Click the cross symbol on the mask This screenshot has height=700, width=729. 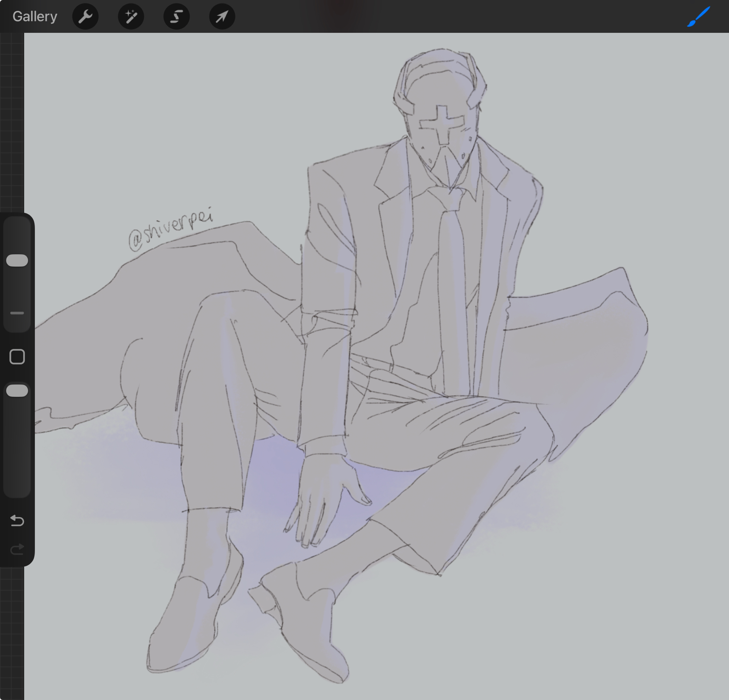[442, 124]
